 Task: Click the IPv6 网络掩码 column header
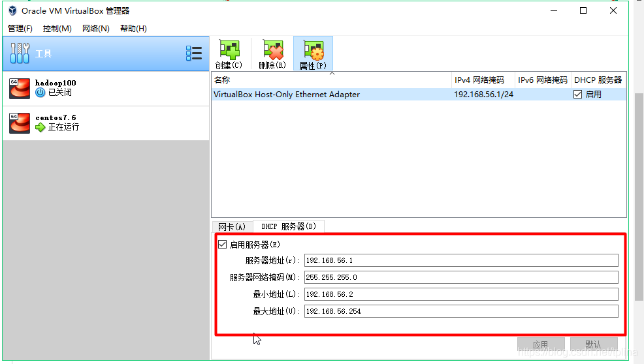(x=543, y=80)
